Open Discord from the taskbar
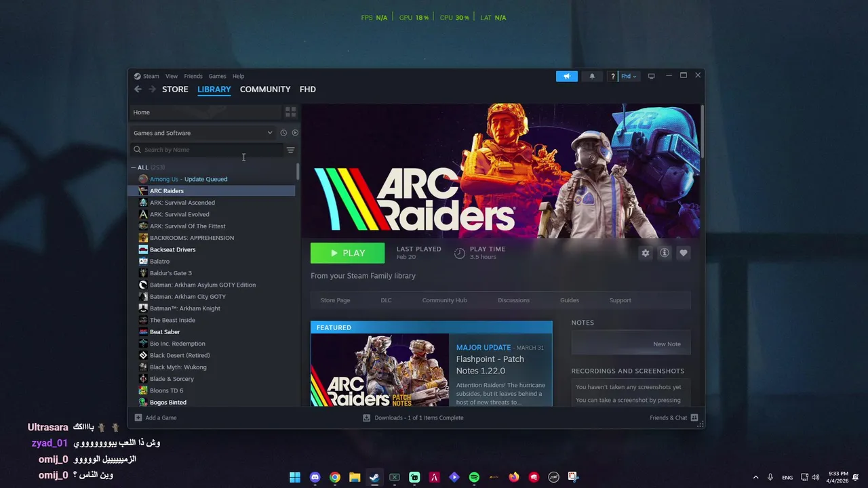The height and width of the screenshot is (488, 868). coord(315,477)
